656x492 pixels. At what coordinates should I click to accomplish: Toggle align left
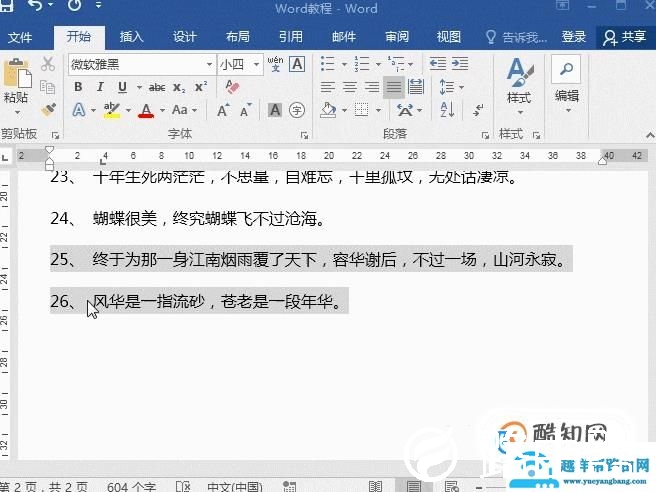click(328, 87)
